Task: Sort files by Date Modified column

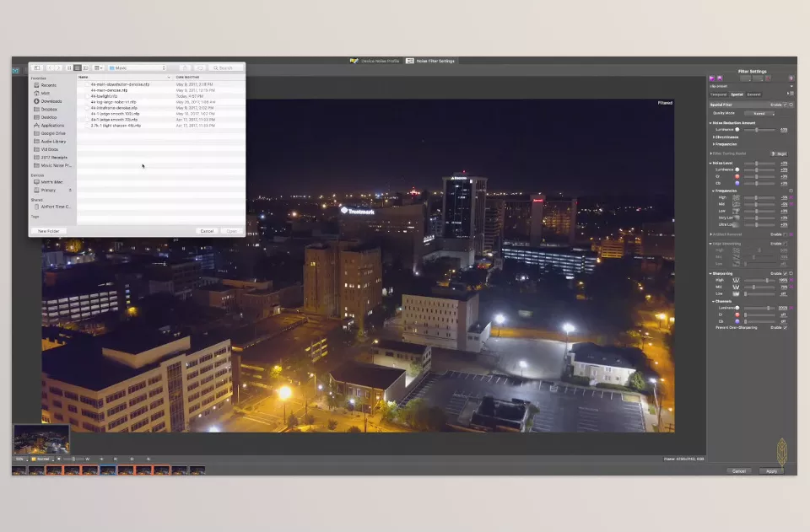Action: (x=208, y=77)
